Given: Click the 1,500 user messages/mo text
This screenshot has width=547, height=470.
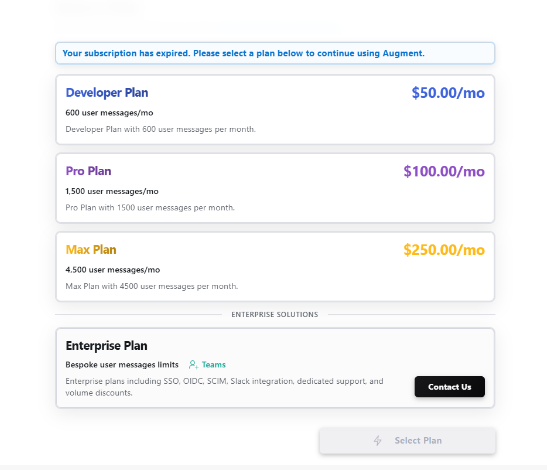Looking at the screenshot, I should point(112,191).
